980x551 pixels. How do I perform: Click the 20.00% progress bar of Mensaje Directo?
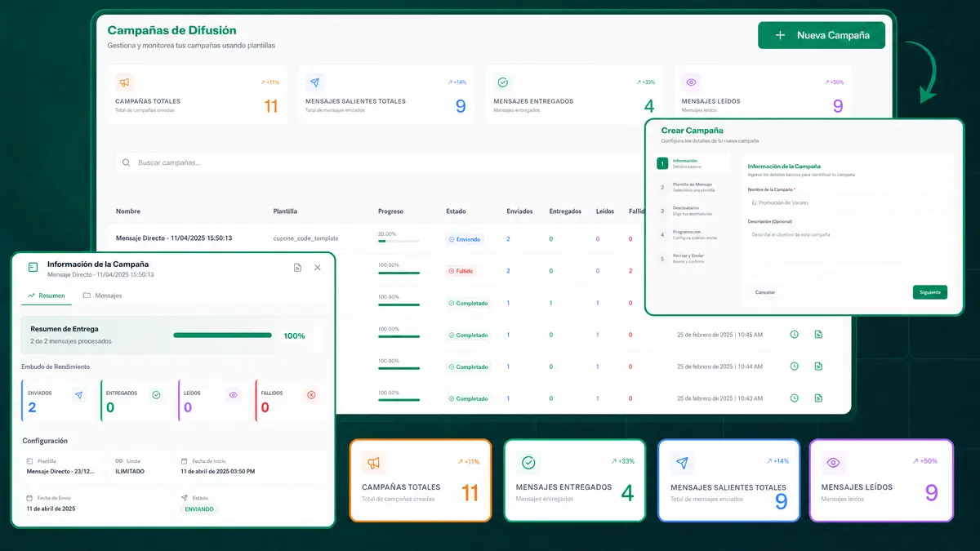pos(399,241)
